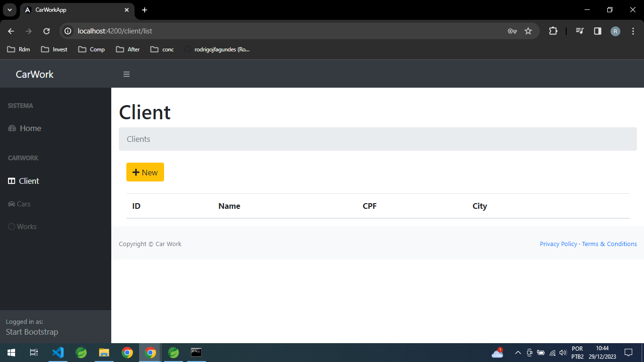Open network Wi-Fi tray icon
The height and width of the screenshot is (362, 644).
coord(553,353)
